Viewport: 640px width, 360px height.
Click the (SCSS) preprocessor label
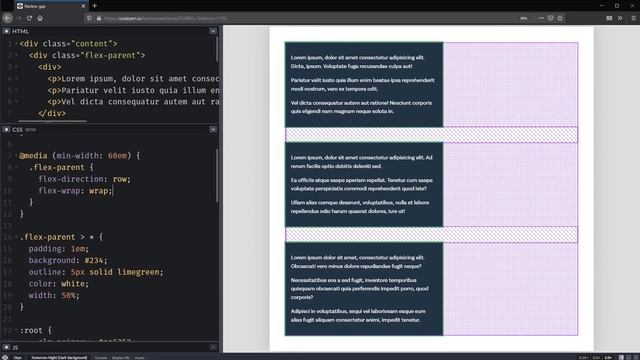point(31,130)
